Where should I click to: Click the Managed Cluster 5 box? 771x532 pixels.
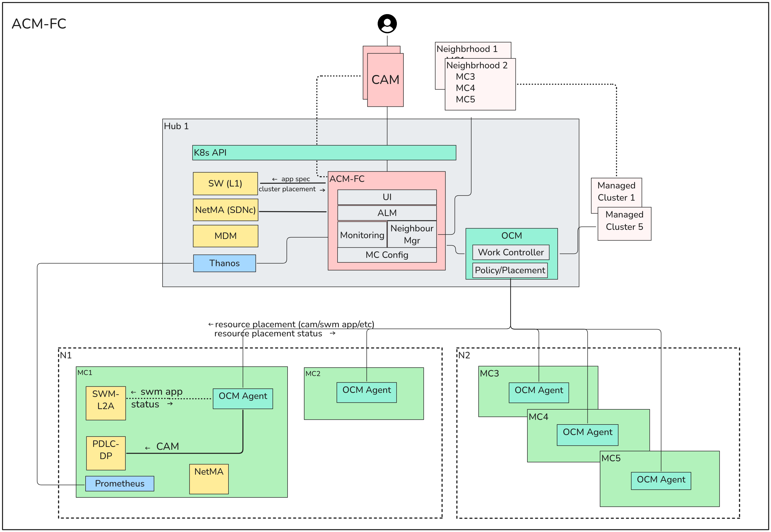[624, 223]
